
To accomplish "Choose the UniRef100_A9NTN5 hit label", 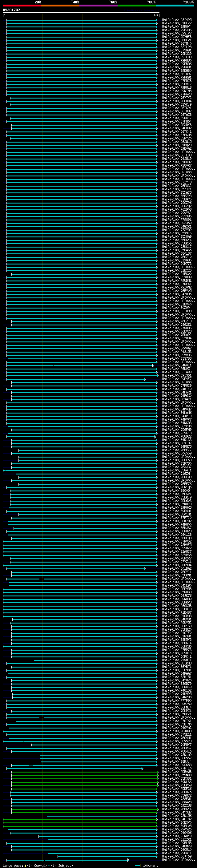I will coord(177,91).
